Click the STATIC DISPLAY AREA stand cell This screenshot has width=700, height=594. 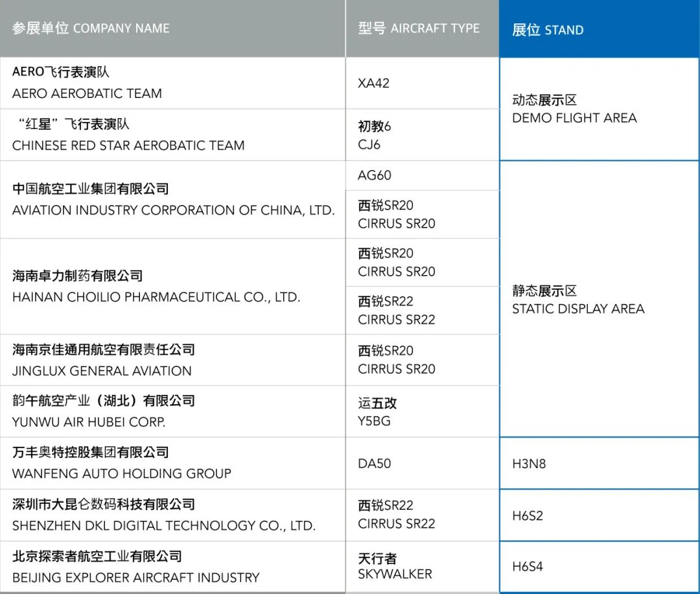click(x=600, y=299)
